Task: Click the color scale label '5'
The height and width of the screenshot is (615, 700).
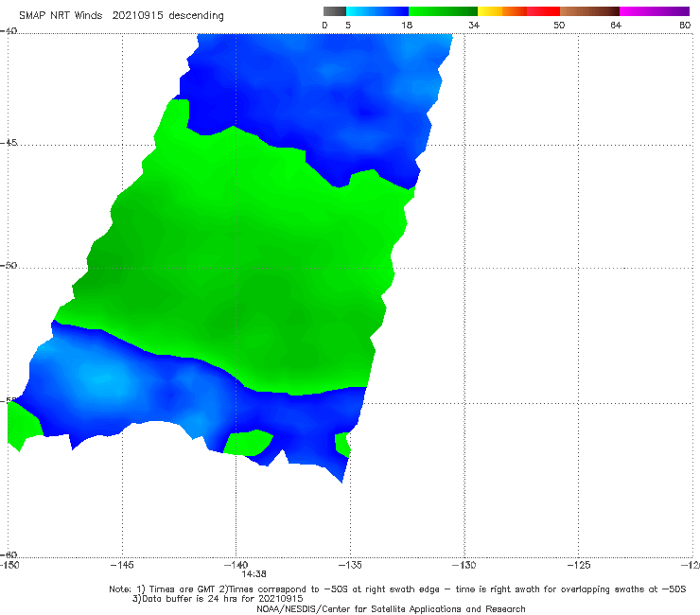Action: pyautogui.click(x=348, y=25)
